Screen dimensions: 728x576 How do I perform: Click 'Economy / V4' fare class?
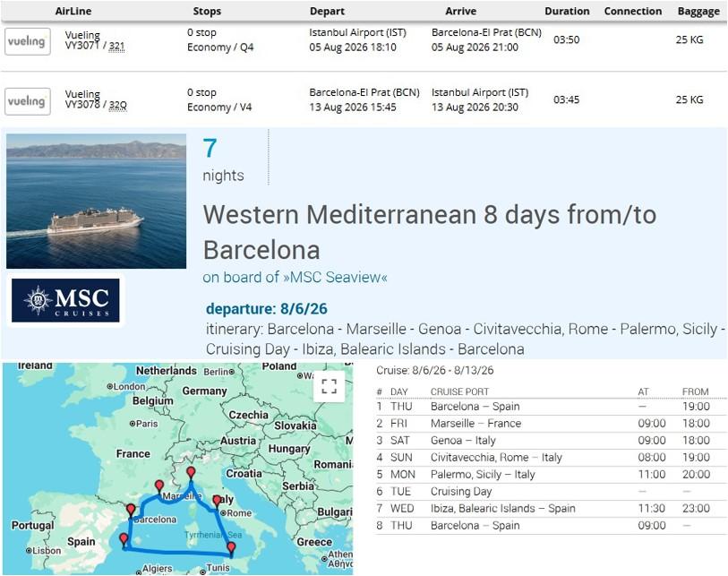click(219, 107)
